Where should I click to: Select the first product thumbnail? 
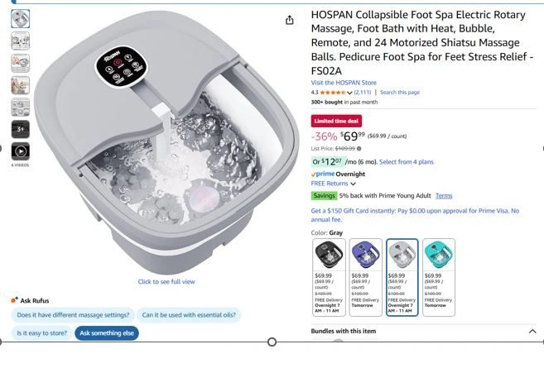[21, 19]
